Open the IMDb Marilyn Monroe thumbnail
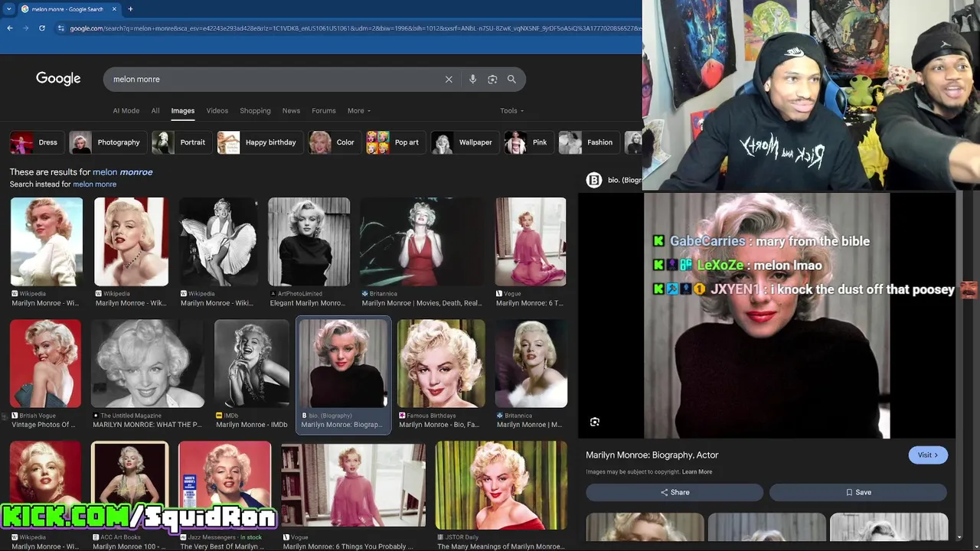980x551 pixels. pos(252,364)
